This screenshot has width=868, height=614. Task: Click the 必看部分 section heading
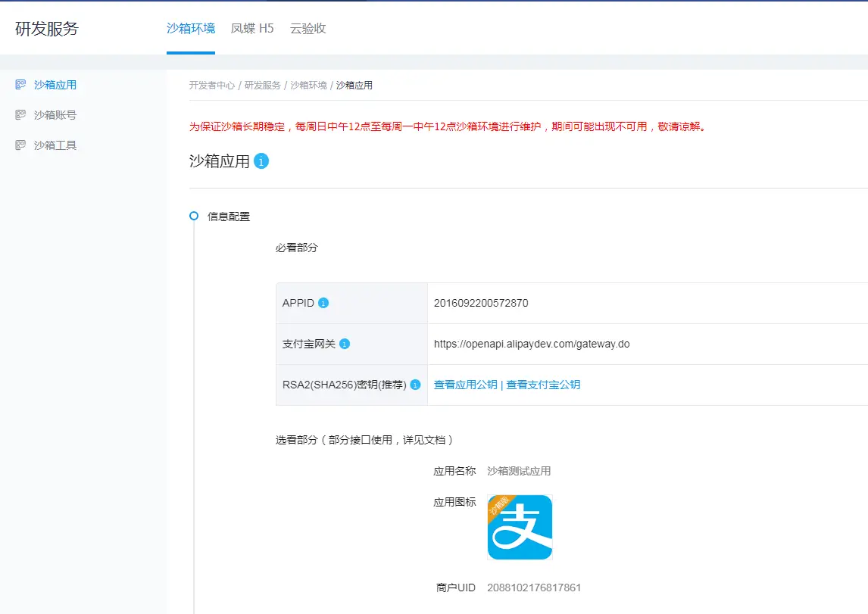[x=297, y=248]
